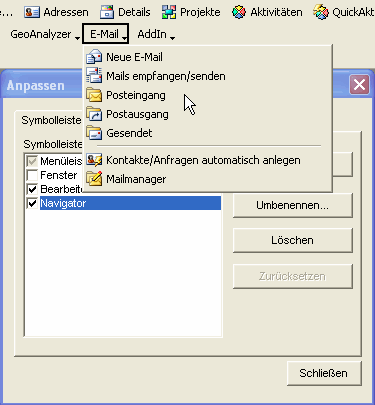
Task: Click Schließen to dismiss dialog
Action: [x=324, y=373]
